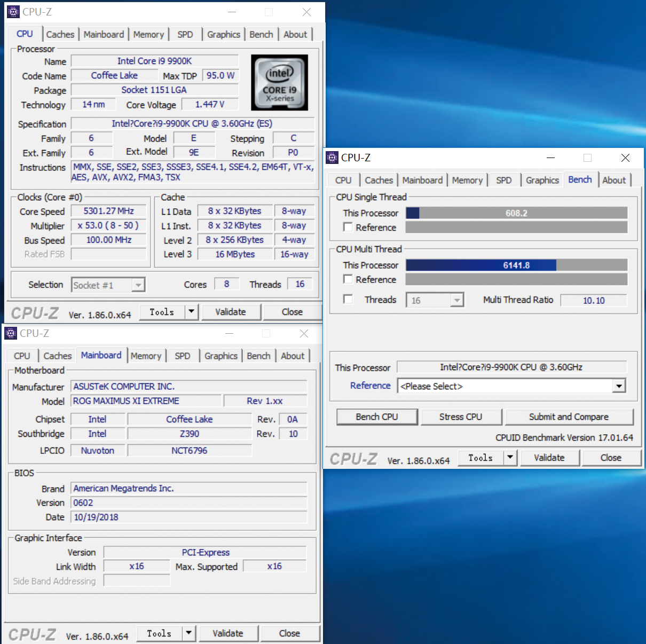Switch to the Memory tab on the CPU window
The width and height of the screenshot is (646, 644).
[149, 34]
